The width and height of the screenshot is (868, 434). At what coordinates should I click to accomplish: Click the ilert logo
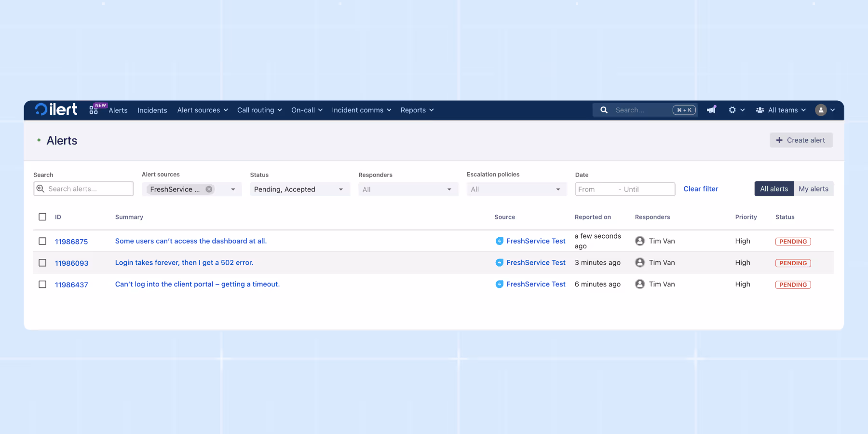(x=56, y=110)
